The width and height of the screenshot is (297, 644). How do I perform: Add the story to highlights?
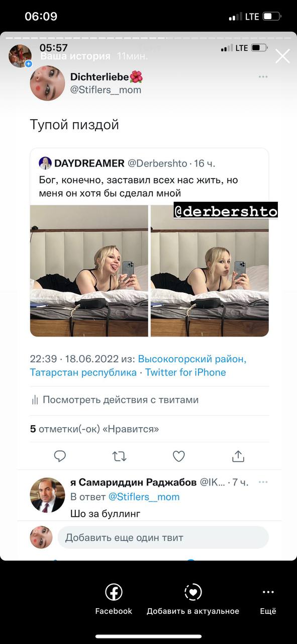[193, 600]
